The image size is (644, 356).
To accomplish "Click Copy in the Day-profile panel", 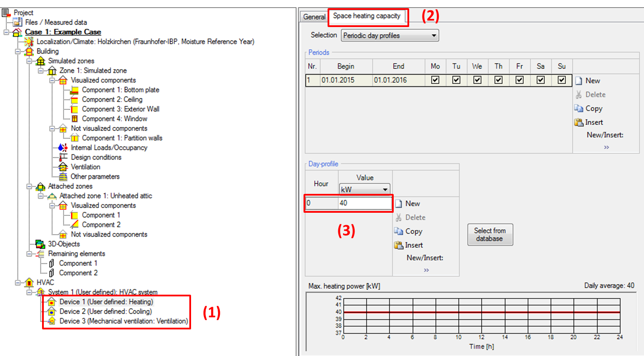I will tap(408, 231).
